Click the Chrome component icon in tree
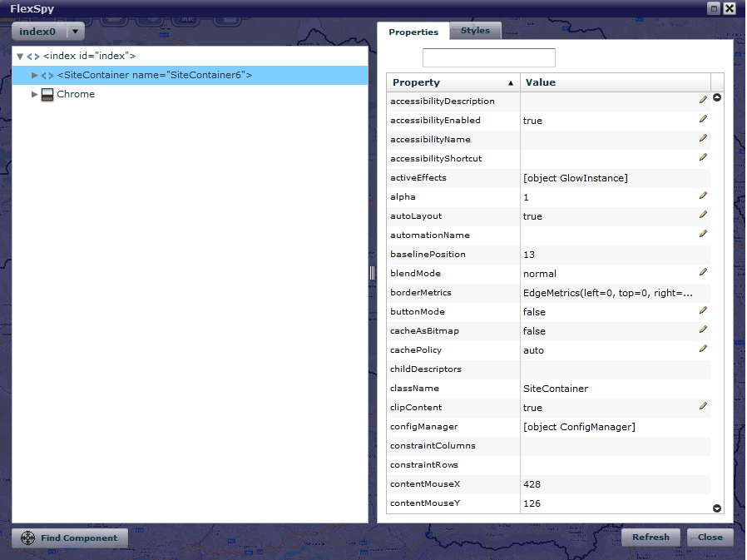747x560 pixels. click(47, 95)
